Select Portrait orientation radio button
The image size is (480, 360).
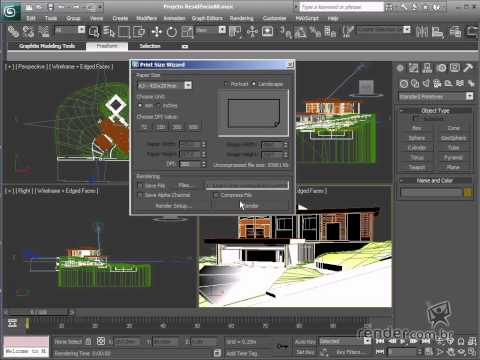[226, 84]
